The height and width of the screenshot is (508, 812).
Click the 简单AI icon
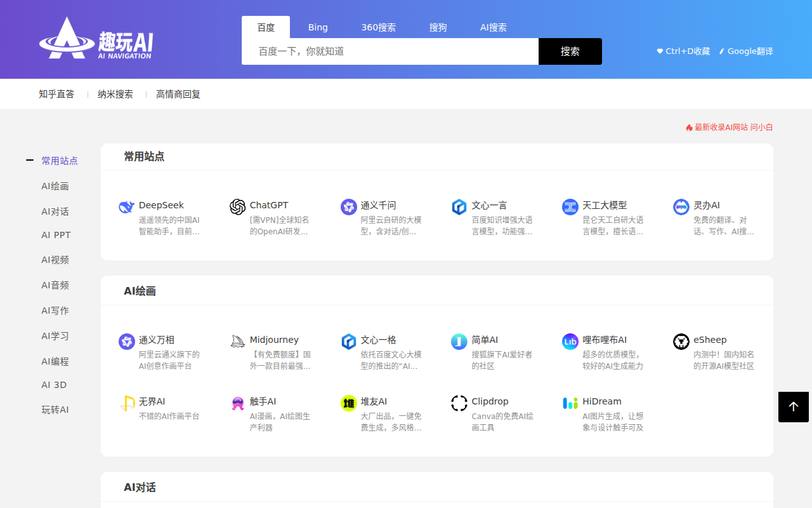459,342
